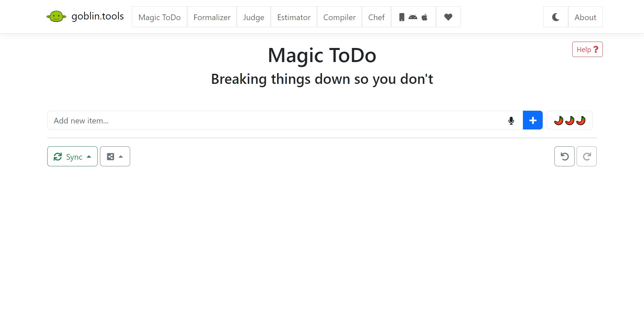Open the Magic ToDo tab
The image size is (644, 323).
point(160,17)
